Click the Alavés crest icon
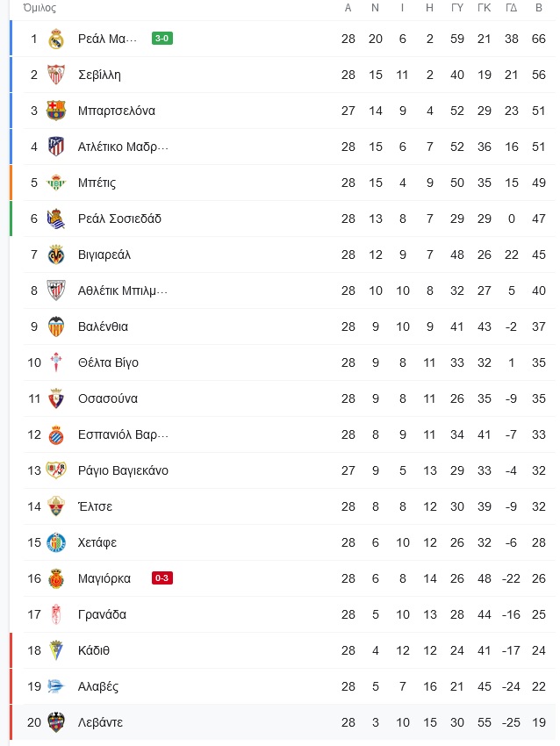Image resolution: width=560 pixels, height=746 pixels. [x=56, y=686]
